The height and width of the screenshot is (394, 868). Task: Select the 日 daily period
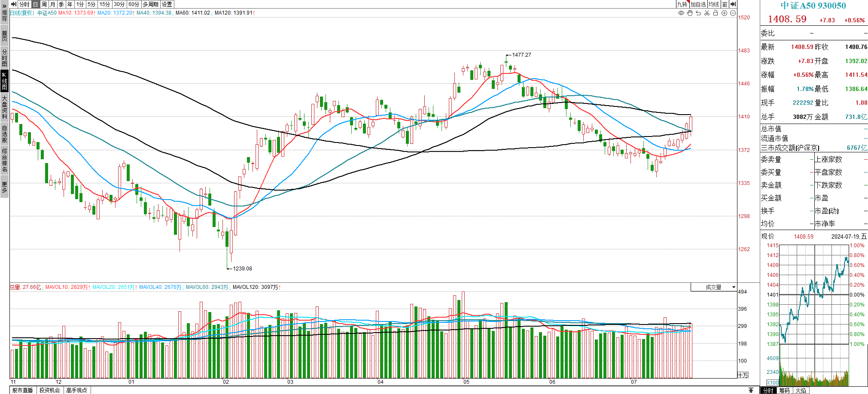tap(36, 4)
